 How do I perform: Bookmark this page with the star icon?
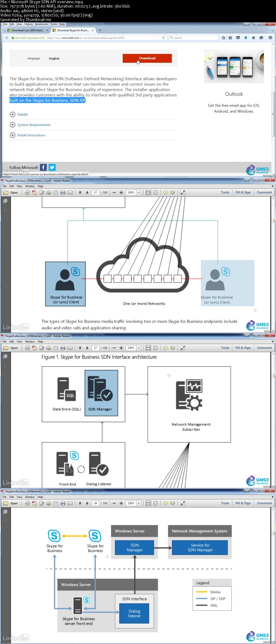tap(223, 38)
